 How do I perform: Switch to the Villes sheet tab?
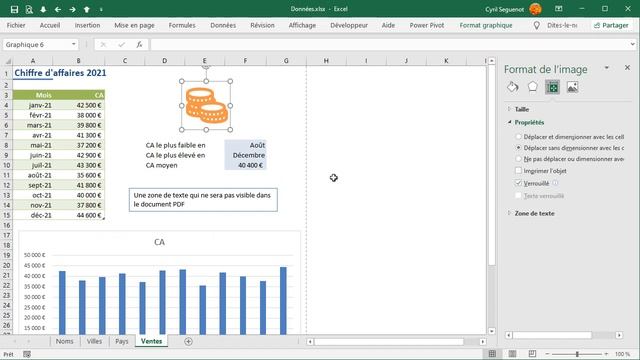coord(94,341)
